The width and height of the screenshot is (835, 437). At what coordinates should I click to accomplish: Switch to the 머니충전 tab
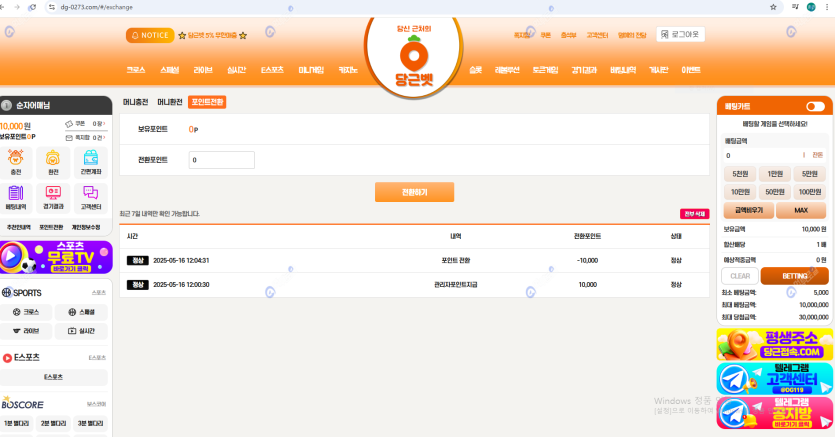pos(135,102)
